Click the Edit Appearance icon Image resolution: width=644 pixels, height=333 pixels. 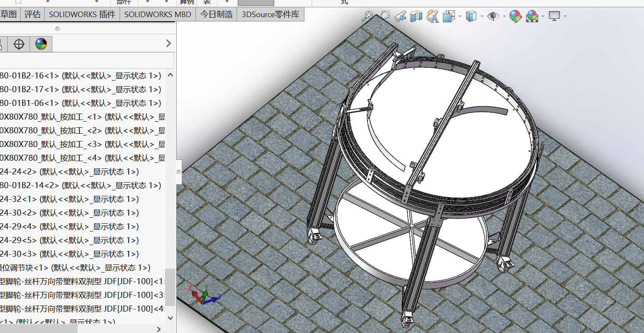tap(515, 17)
